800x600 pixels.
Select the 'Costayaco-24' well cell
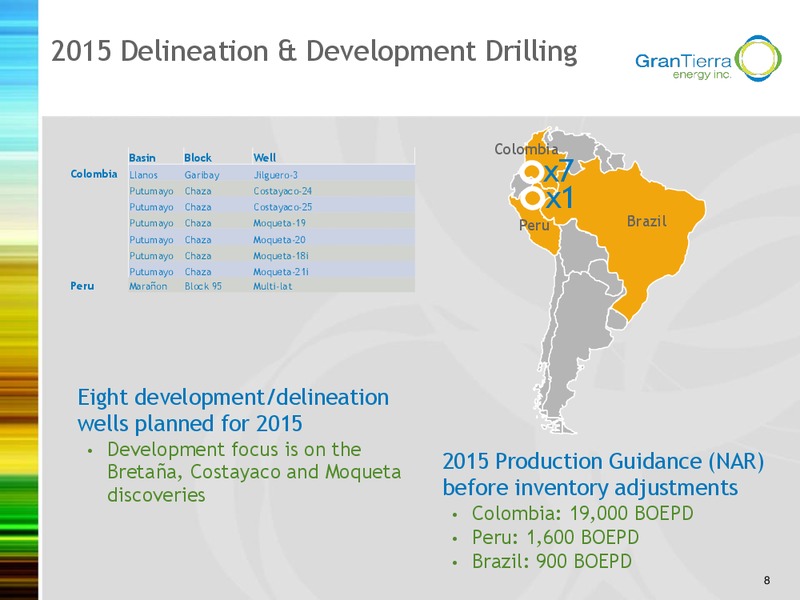pos(283,191)
